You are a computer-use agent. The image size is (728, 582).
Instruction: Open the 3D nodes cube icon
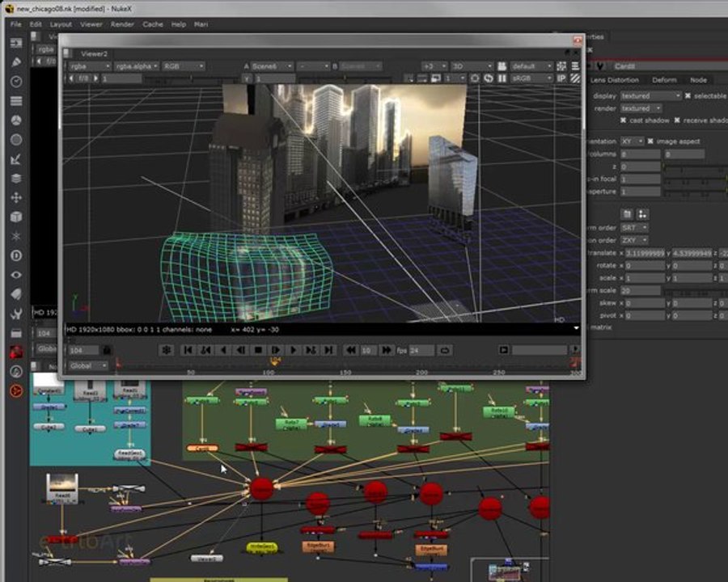16,217
